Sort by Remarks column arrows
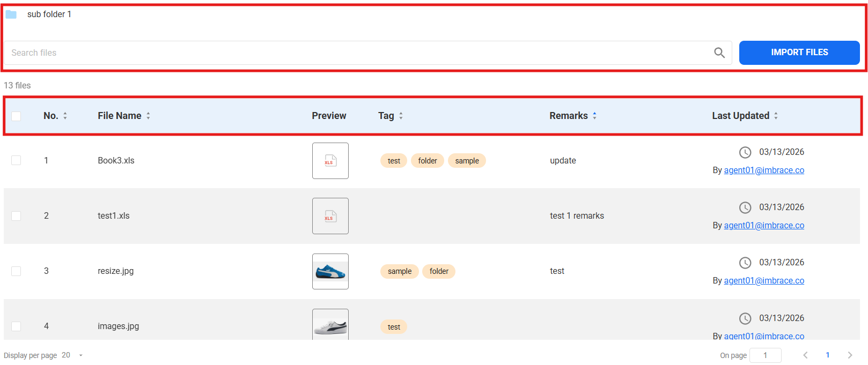This screenshot has height=365, width=868. pyautogui.click(x=594, y=116)
